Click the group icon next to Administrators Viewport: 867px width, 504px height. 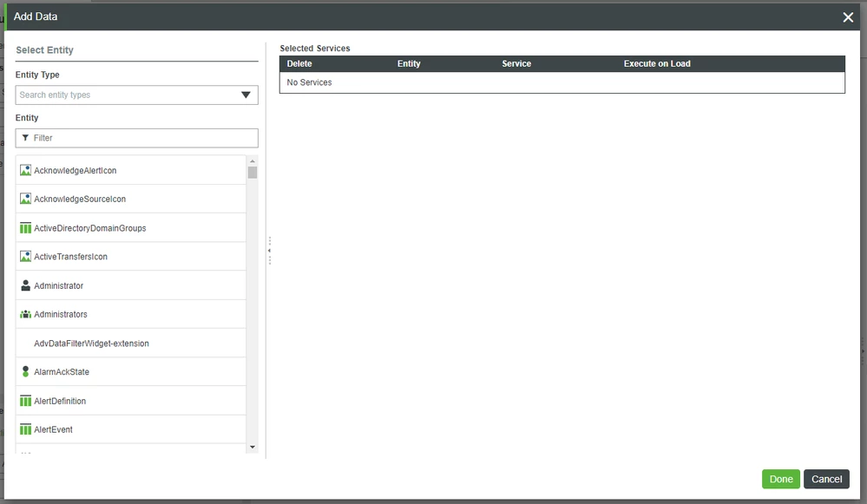pos(24,313)
